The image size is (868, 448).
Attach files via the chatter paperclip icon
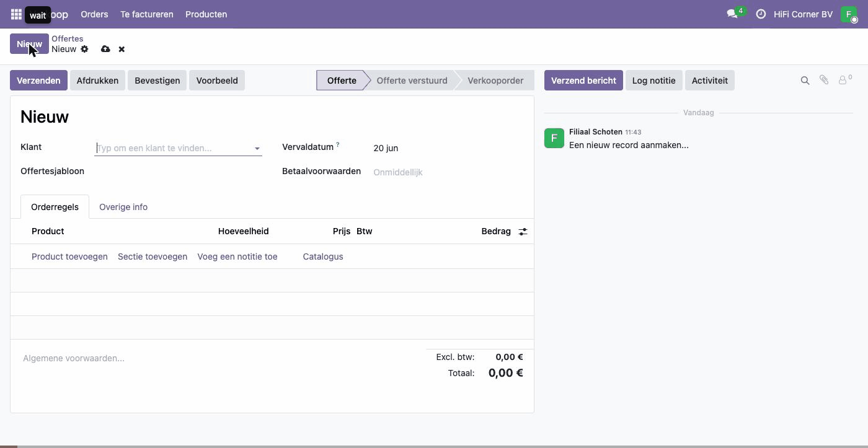click(x=824, y=80)
